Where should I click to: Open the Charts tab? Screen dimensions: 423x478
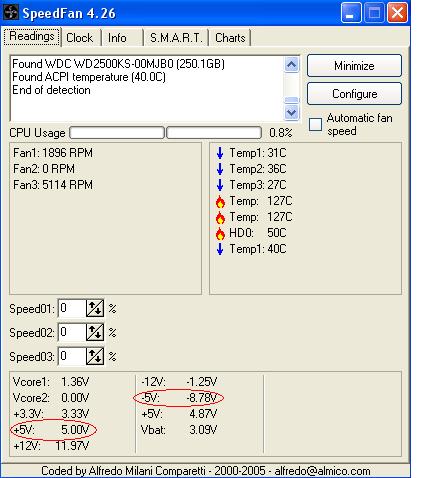pos(230,38)
